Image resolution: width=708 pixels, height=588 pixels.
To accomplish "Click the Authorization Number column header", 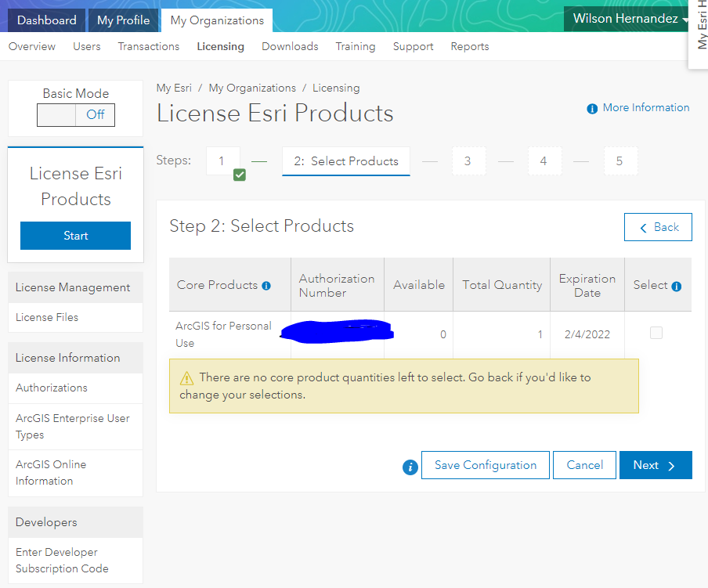I will click(x=337, y=286).
